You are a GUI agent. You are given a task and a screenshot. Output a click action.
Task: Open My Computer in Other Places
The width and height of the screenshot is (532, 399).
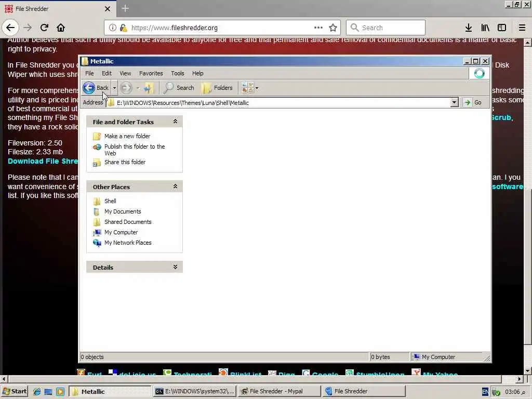[x=121, y=232]
